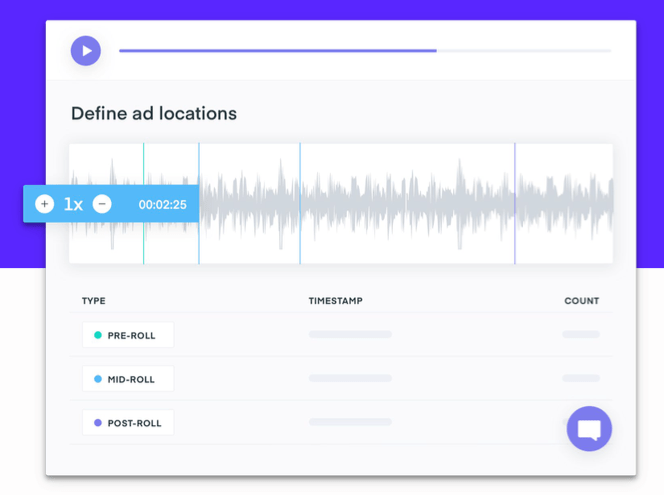This screenshot has width=664, height=495.
Task: Click the POST-ROLL row timestamp field
Action: point(350,423)
